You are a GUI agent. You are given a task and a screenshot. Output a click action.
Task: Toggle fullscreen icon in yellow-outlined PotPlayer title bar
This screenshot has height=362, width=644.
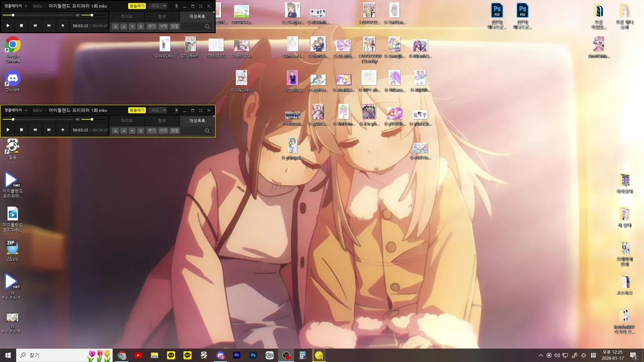(x=201, y=111)
